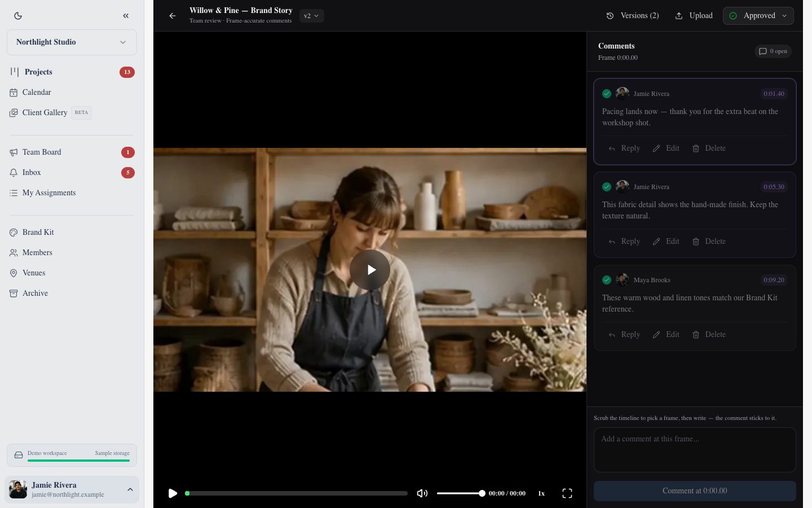Screen dimensions: 812x508
Task: Play video with center play button
Action: coord(370,270)
